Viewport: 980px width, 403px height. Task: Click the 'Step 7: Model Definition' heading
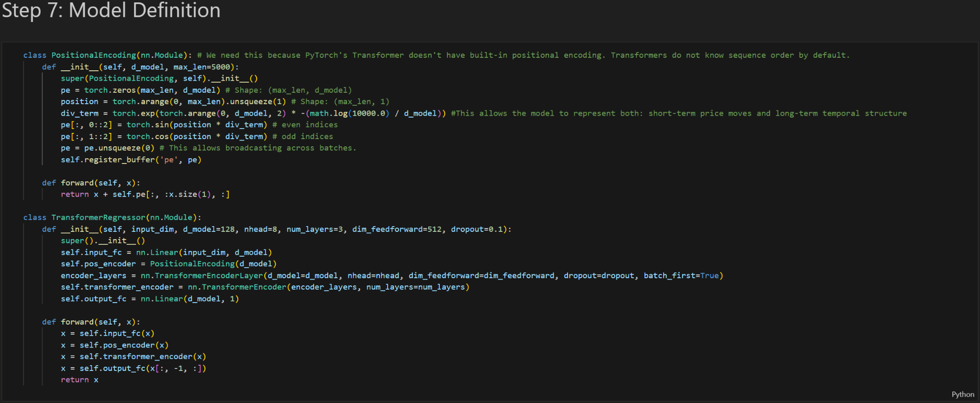111,11
